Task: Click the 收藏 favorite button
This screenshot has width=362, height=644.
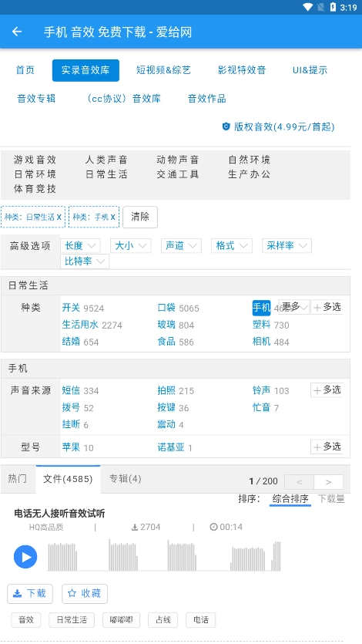Action: (85, 593)
